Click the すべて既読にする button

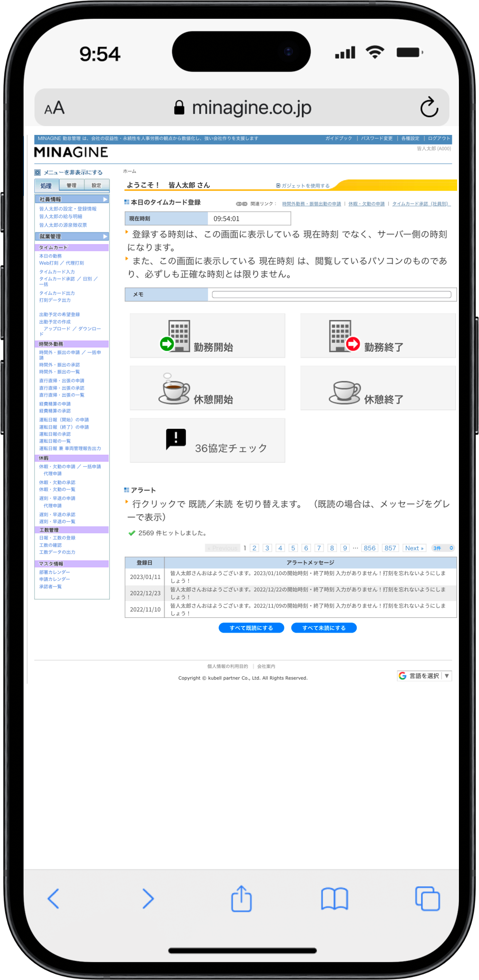[251, 628]
